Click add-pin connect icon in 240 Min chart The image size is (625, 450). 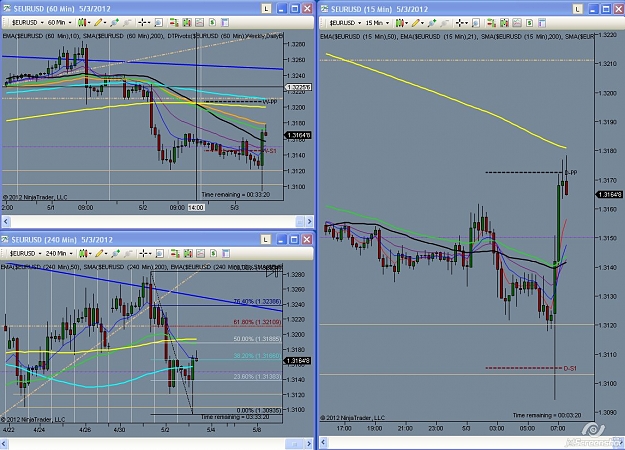116,253
